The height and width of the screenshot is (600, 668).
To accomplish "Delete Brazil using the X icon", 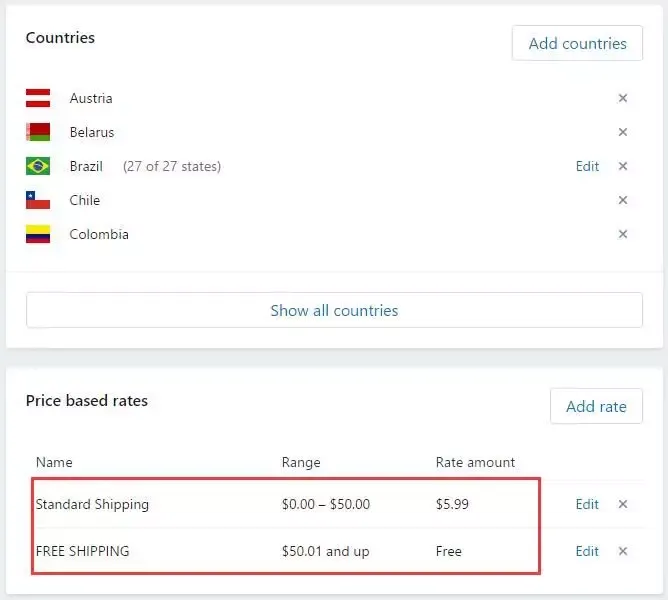I will 622,166.
